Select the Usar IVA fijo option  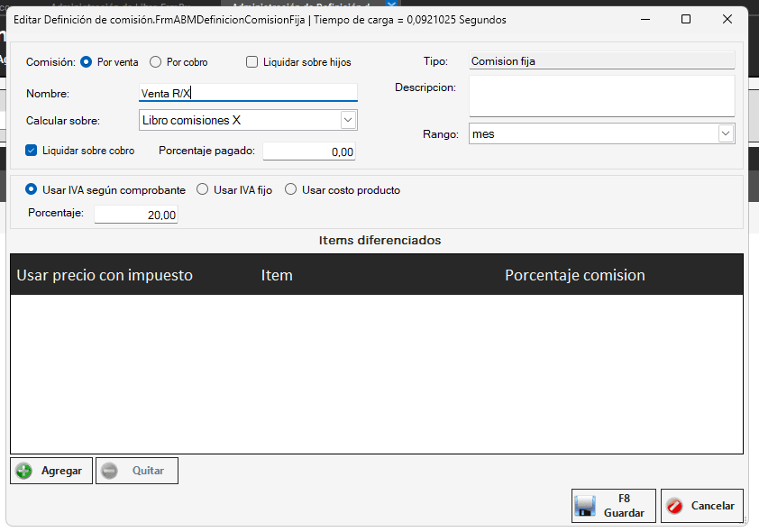tap(203, 190)
